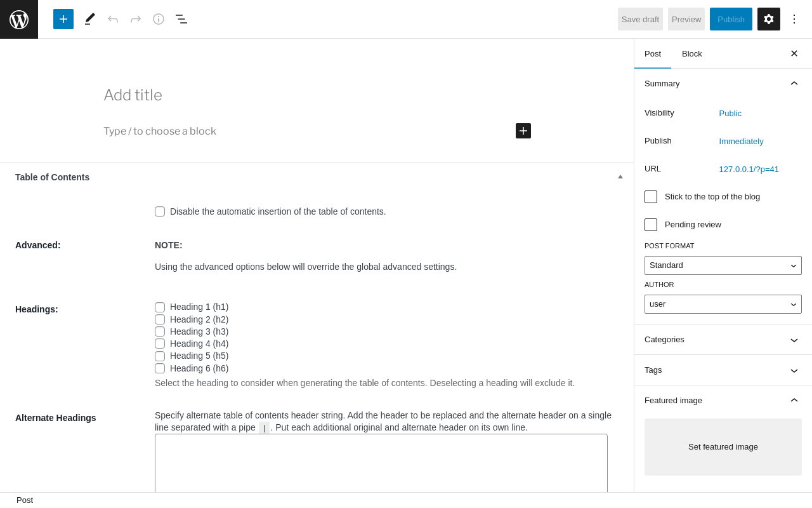Tick Stick to the top of the blog
This screenshot has width=812, height=508.
[651, 197]
